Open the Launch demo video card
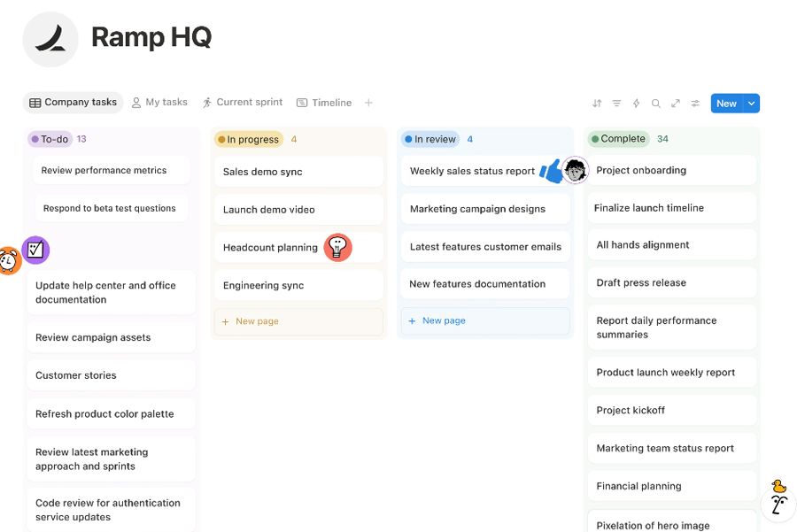Image resolution: width=797 pixels, height=532 pixels. point(298,209)
